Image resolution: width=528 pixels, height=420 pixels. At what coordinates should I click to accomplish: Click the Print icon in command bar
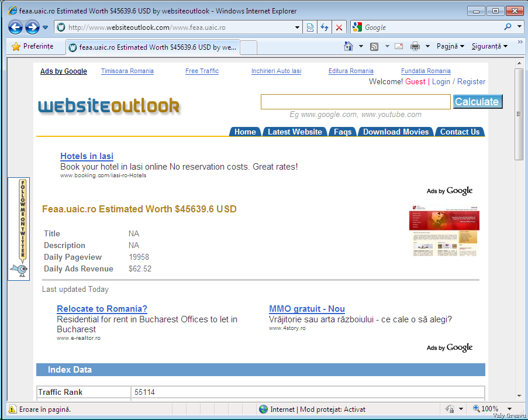click(x=415, y=46)
